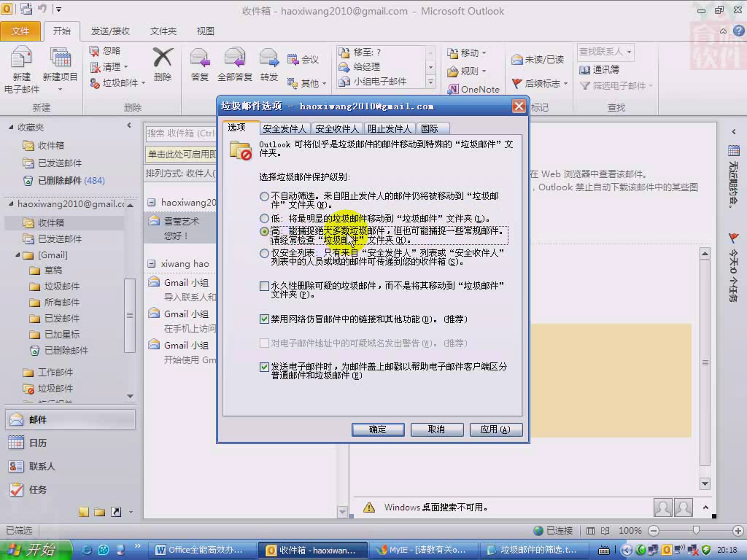This screenshot has width=747, height=560.
Task: Collapse the 收藏夹 favorites group
Action: point(10,127)
